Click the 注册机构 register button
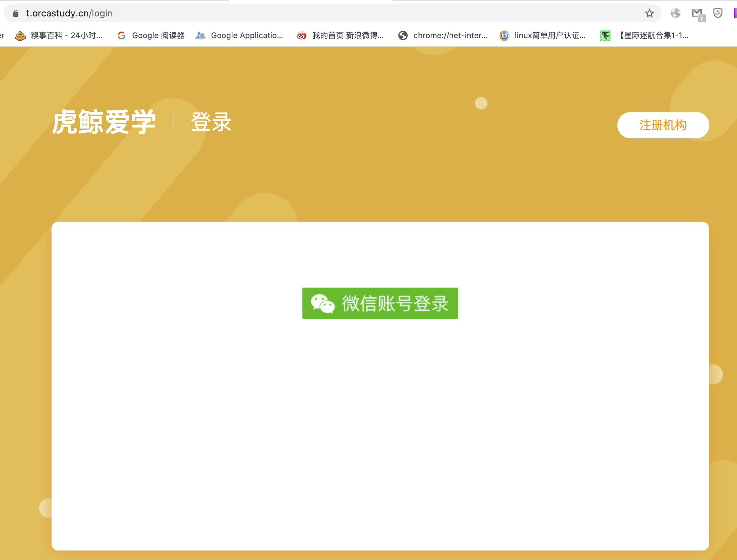This screenshot has width=737, height=560. click(x=663, y=125)
